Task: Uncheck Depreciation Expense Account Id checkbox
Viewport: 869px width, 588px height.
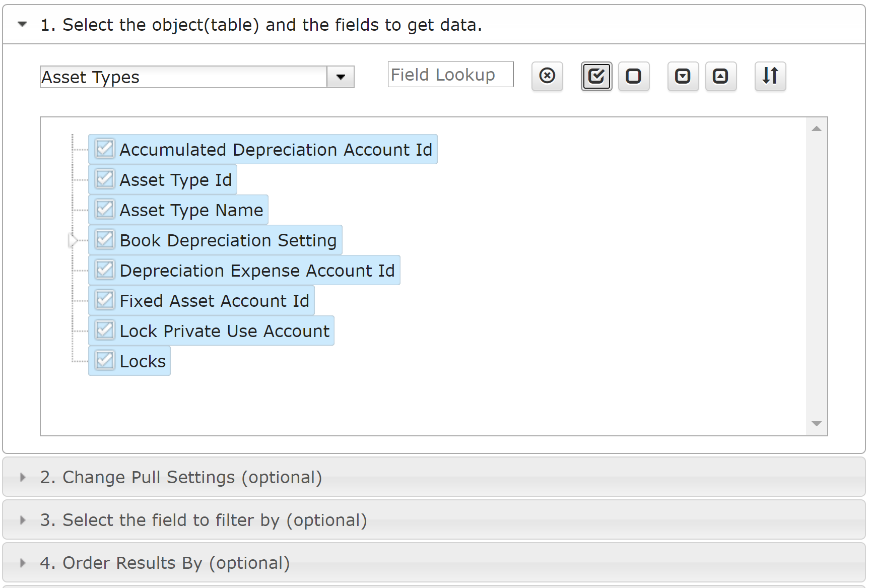Action: click(x=105, y=270)
